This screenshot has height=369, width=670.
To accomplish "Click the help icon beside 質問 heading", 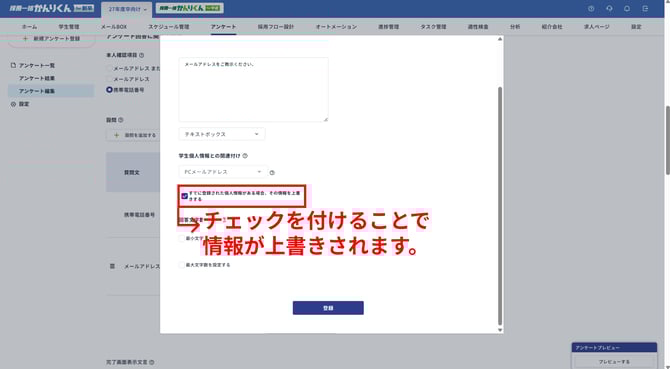I will pos(120,120).
